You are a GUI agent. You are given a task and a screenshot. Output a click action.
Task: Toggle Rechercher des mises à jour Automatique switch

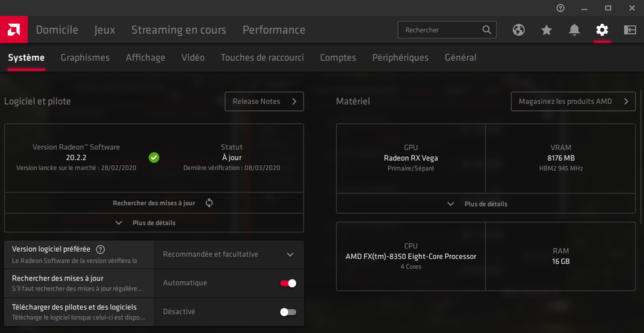tap(288, 283)
